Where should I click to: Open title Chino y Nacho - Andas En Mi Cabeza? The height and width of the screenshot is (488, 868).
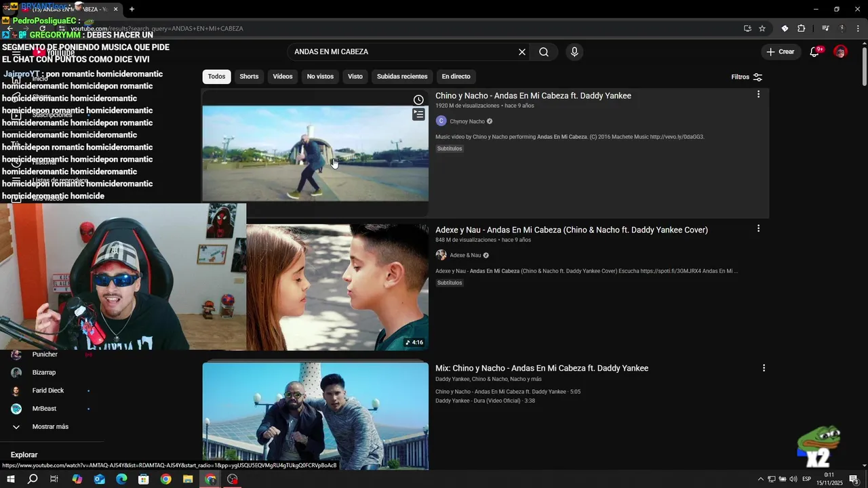(x=533, y=96)
